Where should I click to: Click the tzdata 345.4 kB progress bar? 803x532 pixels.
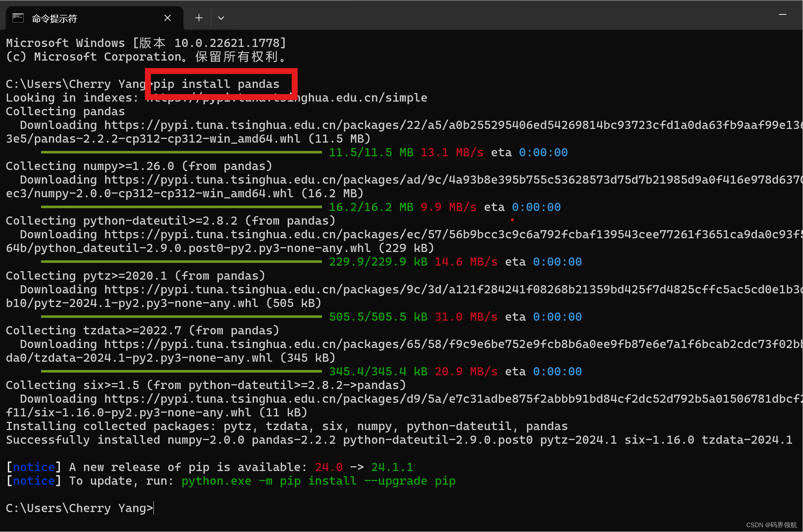(181, 371)
